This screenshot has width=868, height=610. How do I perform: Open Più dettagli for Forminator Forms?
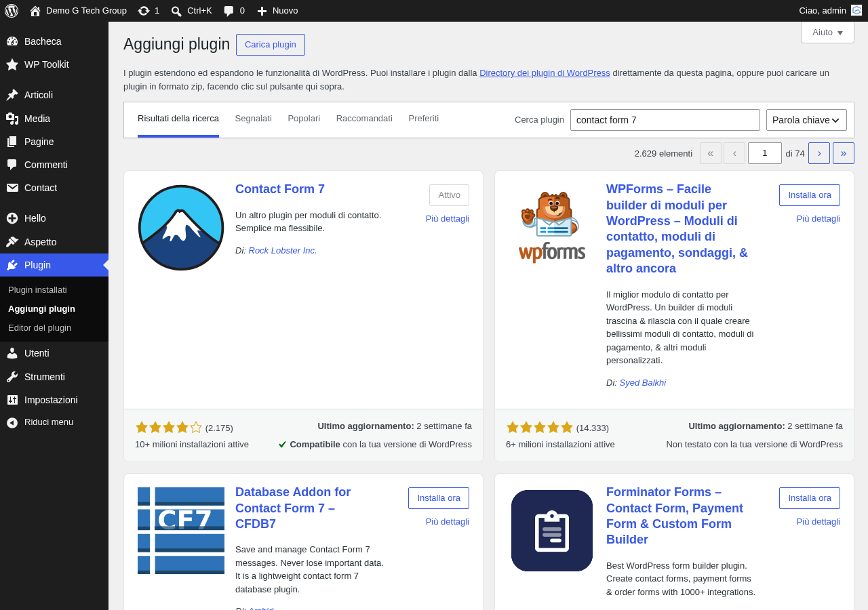click(x=818, y=521)
